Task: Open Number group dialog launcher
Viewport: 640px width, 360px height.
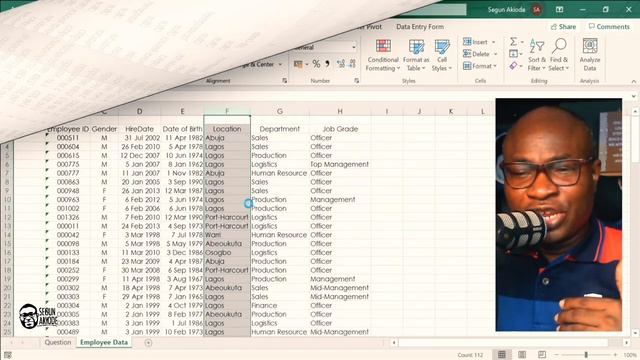Action: pyautogui.click(x=356, y=81)
